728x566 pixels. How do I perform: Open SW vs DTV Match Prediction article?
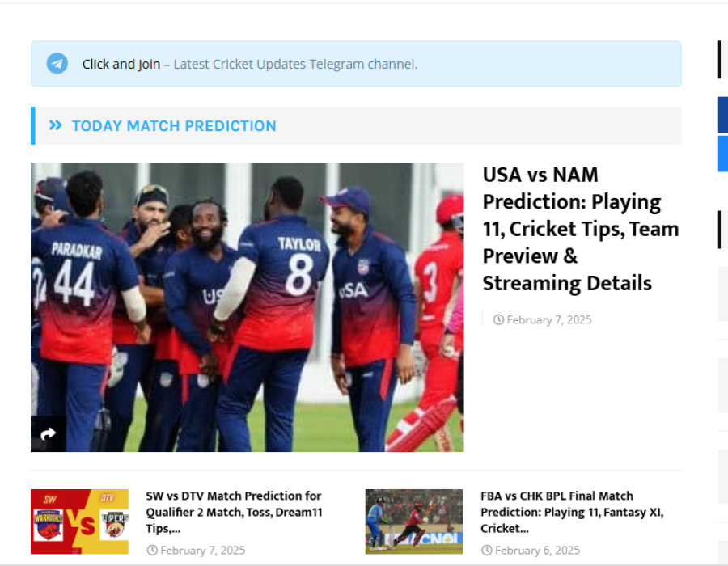click(x=234, y=512)
